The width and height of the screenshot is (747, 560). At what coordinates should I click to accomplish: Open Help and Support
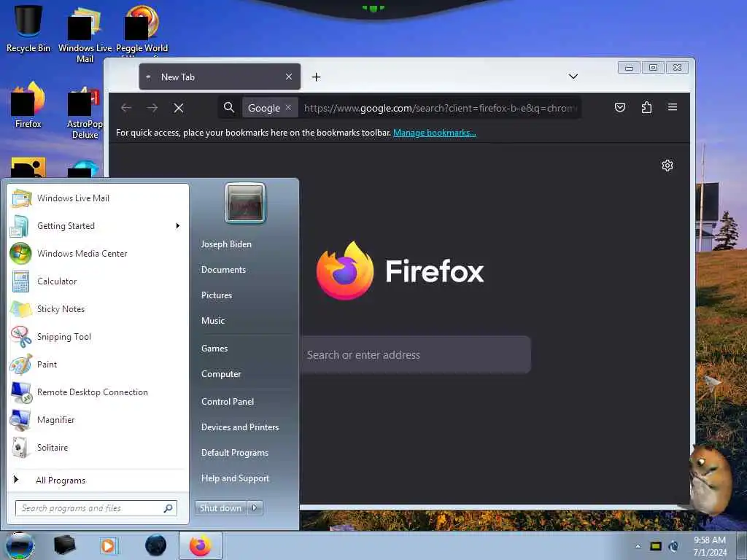[x=236, y=478]
